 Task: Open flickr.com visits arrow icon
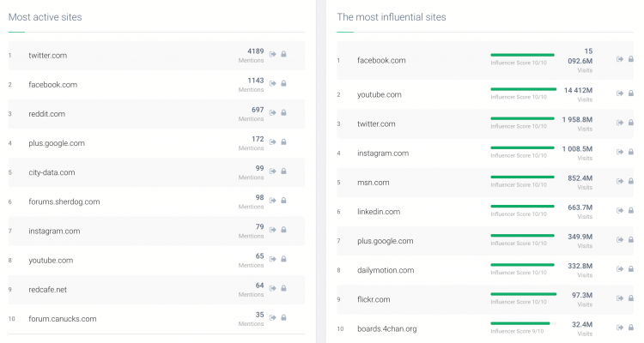[x=620, y=298]
